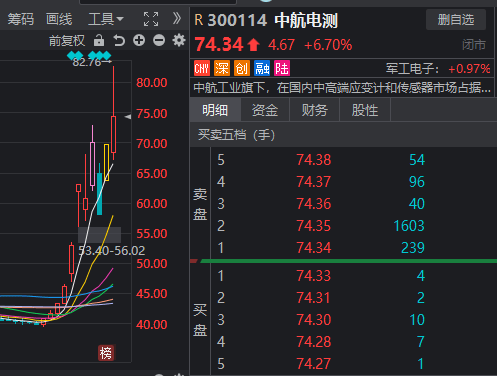Screen dimensions: 497x376
Task: Click the undo arrow icon
Action: [x=119, y=41]
